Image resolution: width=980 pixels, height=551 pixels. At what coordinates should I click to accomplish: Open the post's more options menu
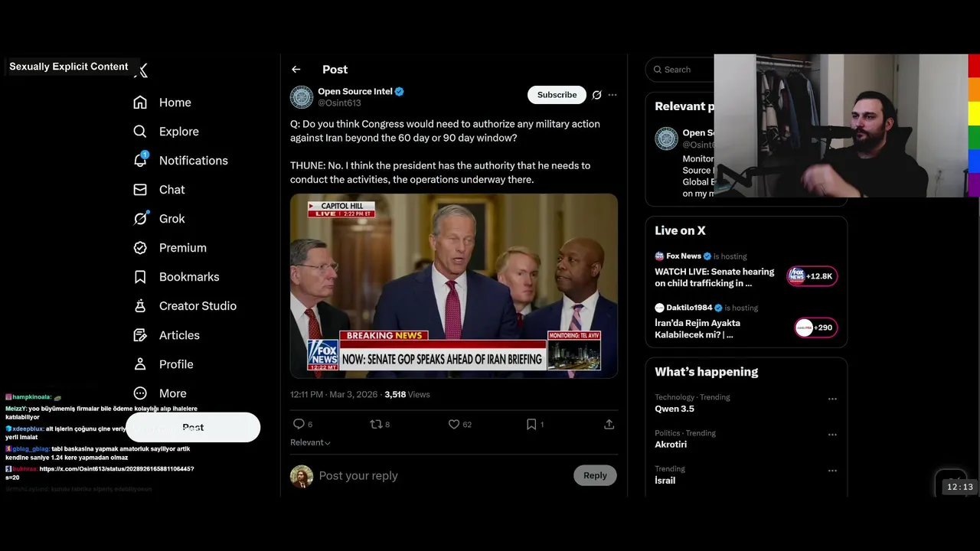(612, 95)
